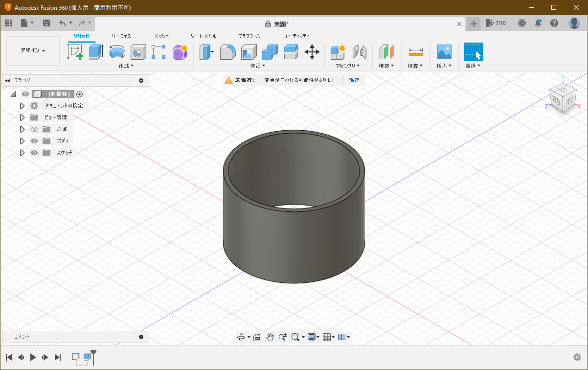Expand the スケッチ folder
This screenshot has width=588, height=370.
coord(22,153)
